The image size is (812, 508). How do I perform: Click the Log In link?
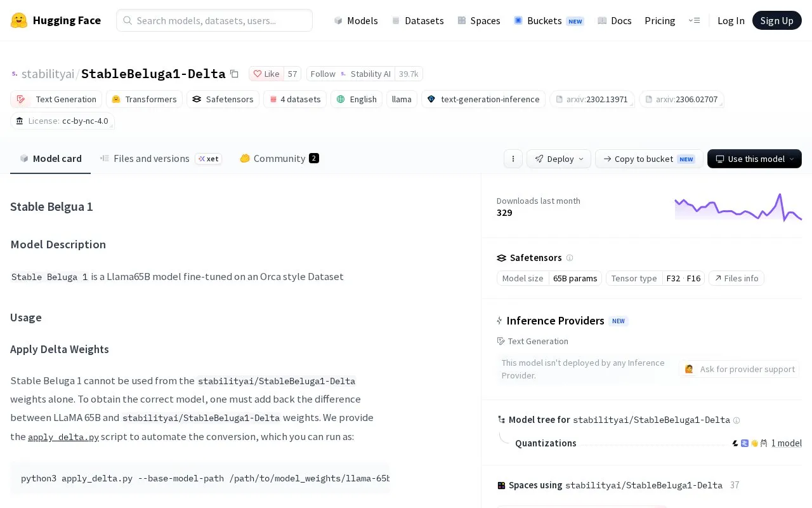coord(731,20)
